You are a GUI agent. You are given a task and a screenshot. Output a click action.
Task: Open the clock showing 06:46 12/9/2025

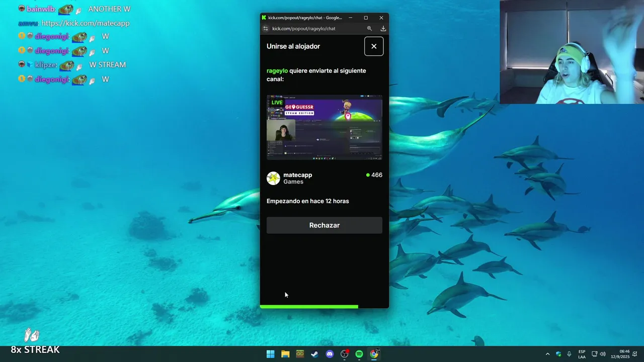pyautogui.click(x=620, y=354)
